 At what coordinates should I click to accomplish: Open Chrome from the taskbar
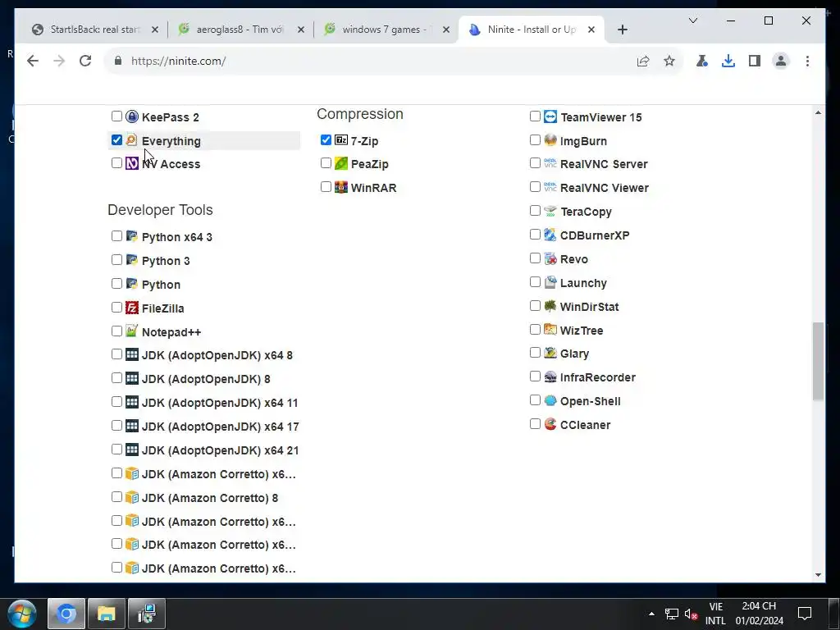(x=66, y=614)
